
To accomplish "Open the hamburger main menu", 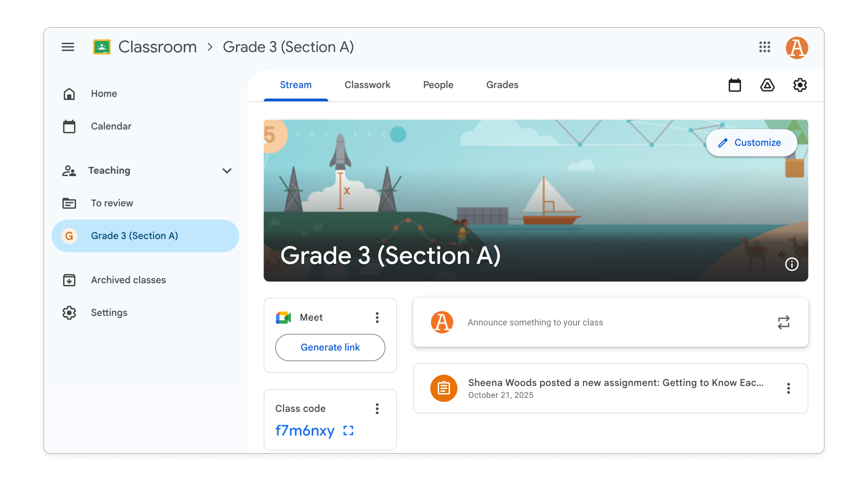I will (68, 47).
